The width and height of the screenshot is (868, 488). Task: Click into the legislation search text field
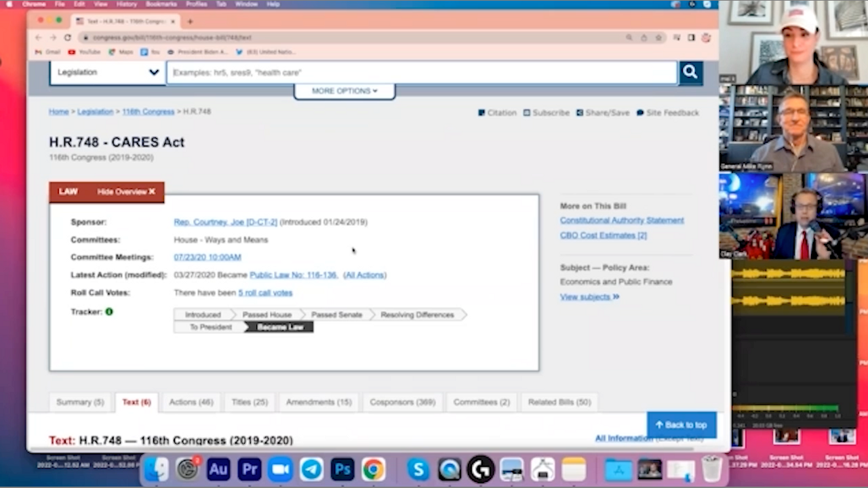(420, 73)
